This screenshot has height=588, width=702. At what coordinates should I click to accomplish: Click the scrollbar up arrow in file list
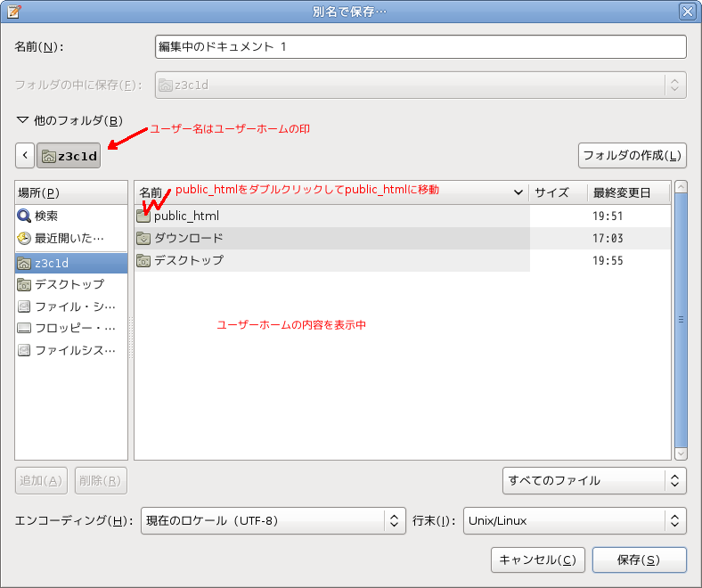click(x=681, y=186)
